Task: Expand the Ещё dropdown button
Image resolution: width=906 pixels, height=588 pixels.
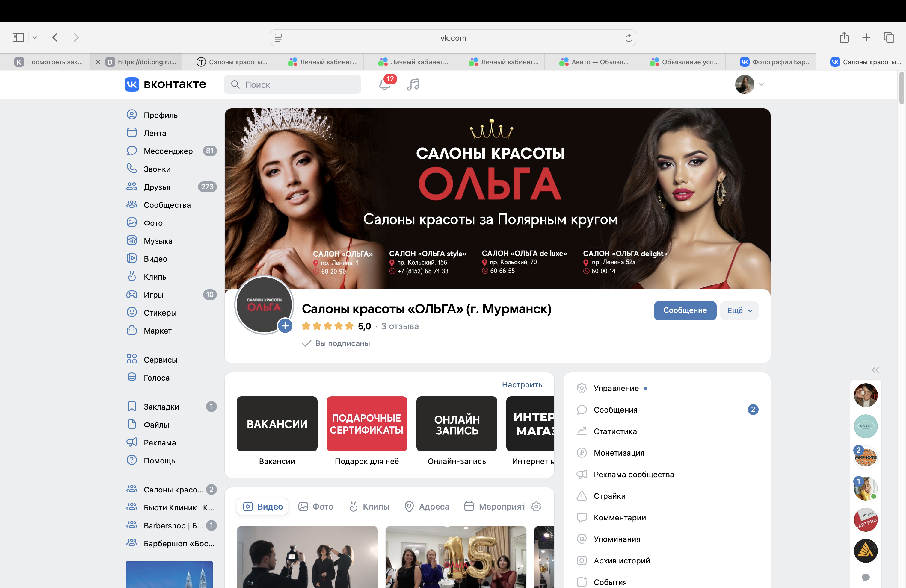Action: tap(739, 310)
